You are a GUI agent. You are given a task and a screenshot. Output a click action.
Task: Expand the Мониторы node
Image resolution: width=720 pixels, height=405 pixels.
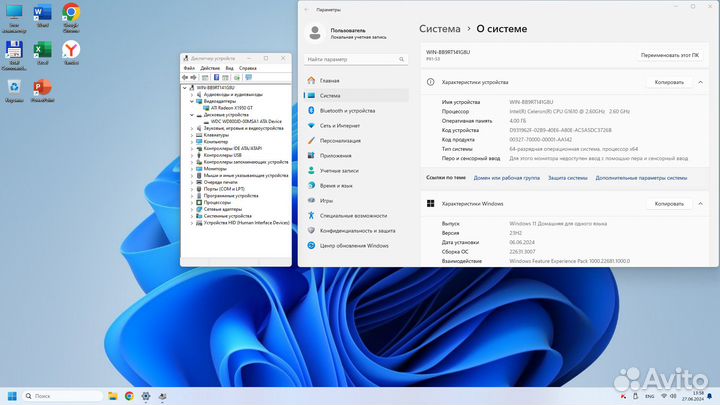click(192, 169)
